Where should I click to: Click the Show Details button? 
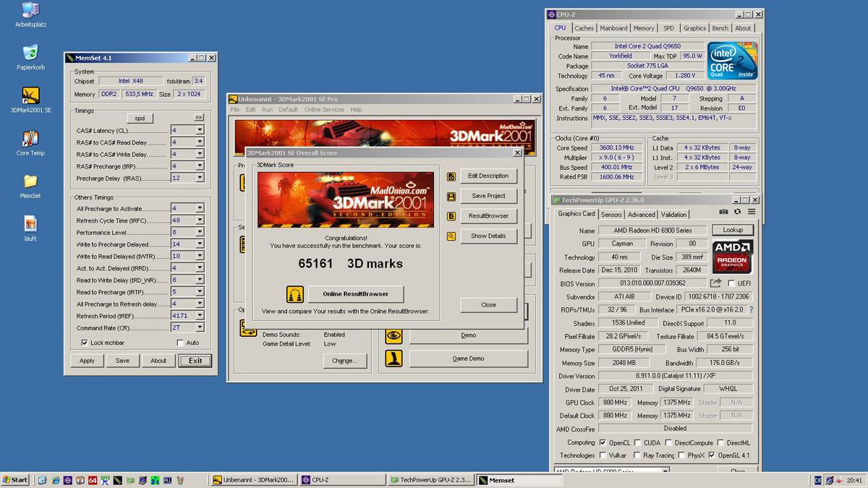(488, 236)
